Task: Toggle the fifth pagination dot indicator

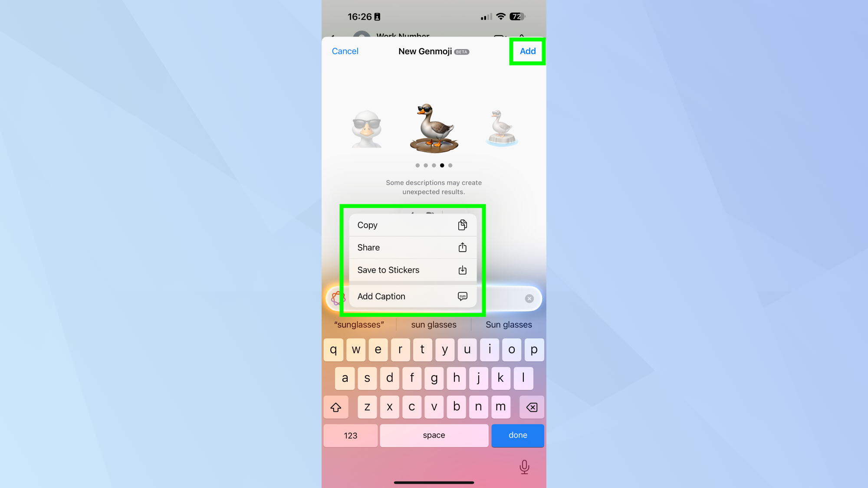Action: pos(450,165)
